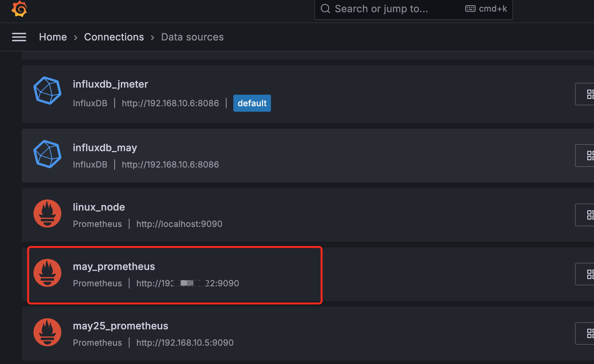The width and height of the screenshot is (594, 364).
Task: Click the default badge on influxdb_jmeter
Action: (x=252, y=103)
